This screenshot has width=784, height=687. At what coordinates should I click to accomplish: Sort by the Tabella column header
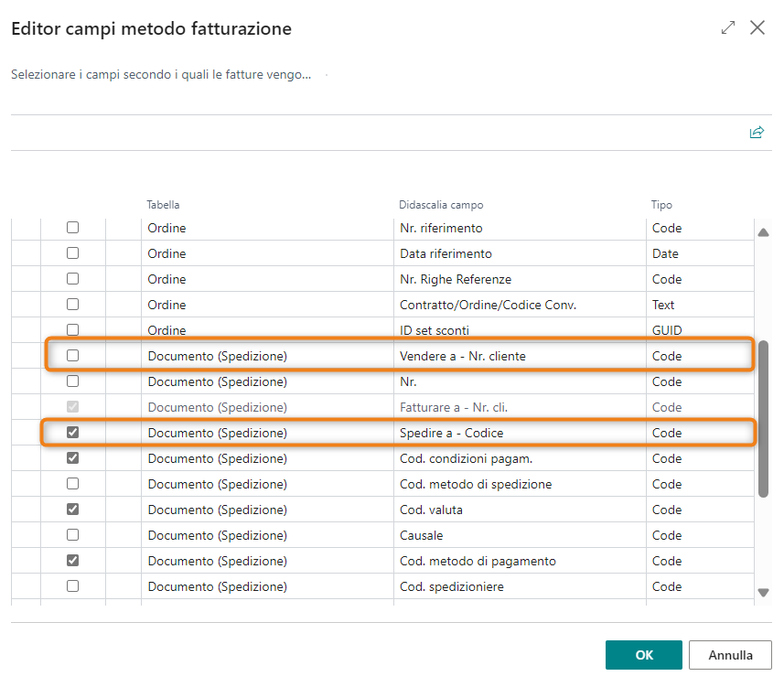point(164,205)
